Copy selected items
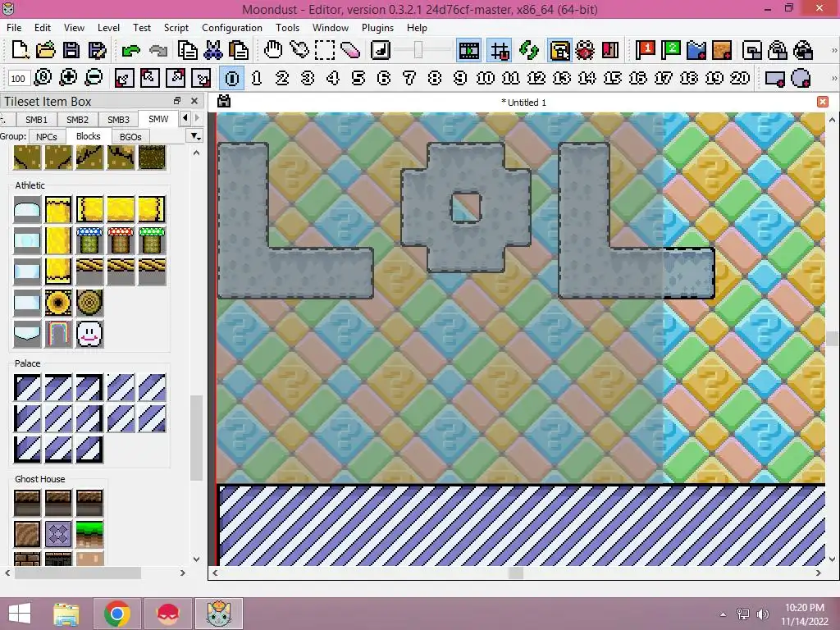The height and width of the screenshot is (630, 840). click(x=188, y=50)
